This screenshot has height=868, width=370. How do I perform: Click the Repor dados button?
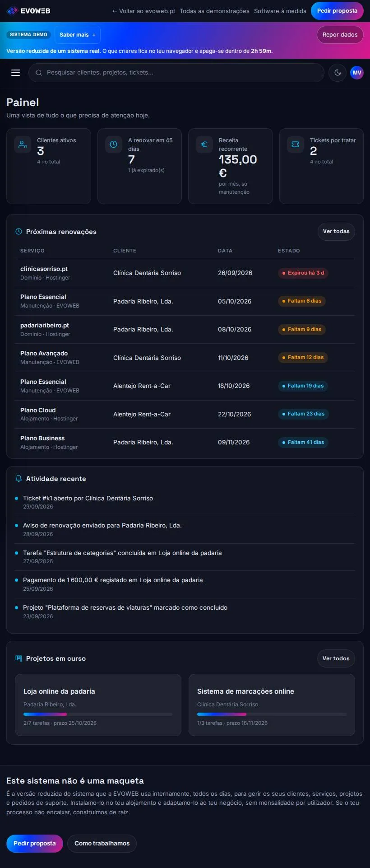tap(340, 35)
